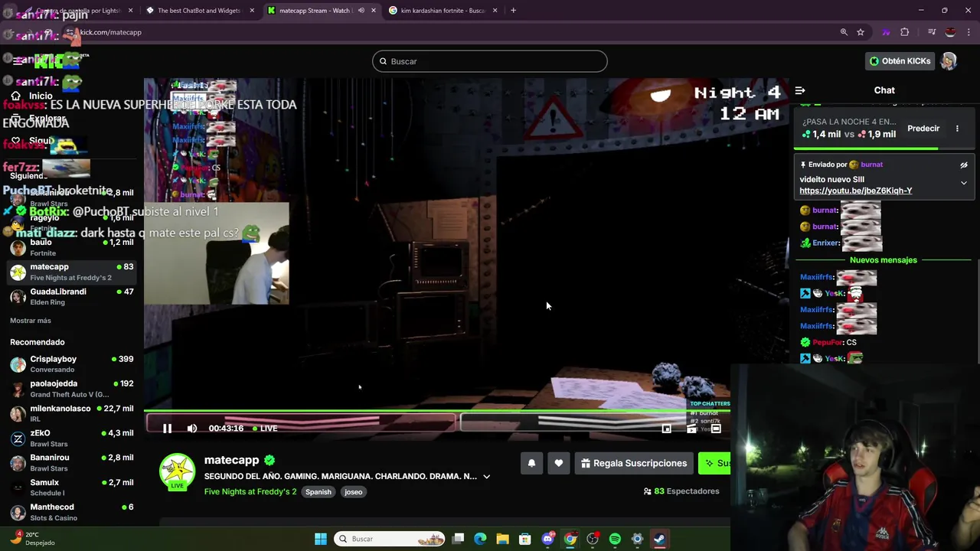Screen dimensions: 980x551
Task: Open Google Chrome from taskbar
Action: click(570, 539)
